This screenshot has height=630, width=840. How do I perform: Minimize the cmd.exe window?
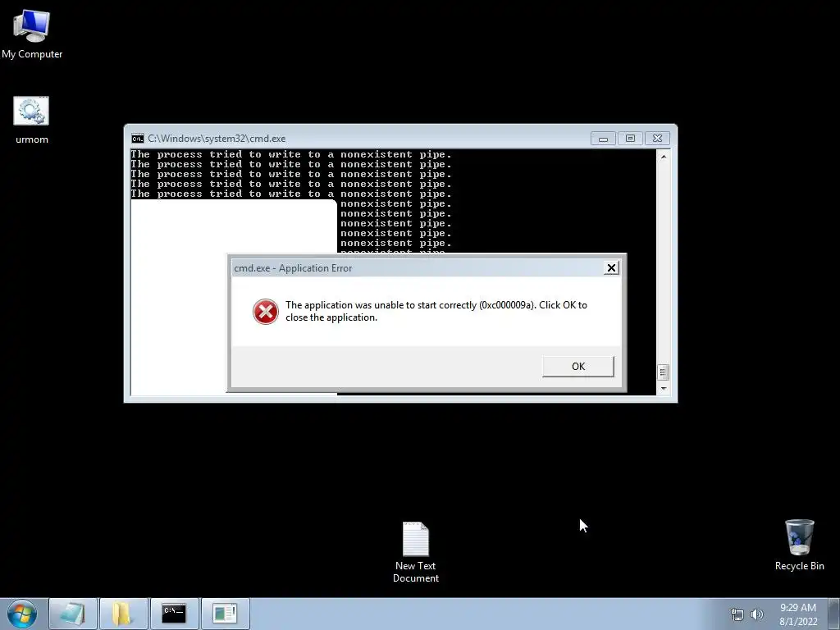point(603,139)
